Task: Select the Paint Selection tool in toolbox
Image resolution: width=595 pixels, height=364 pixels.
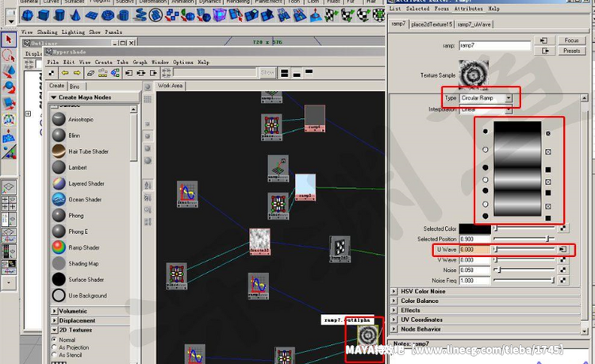Action: click(9, 71)
